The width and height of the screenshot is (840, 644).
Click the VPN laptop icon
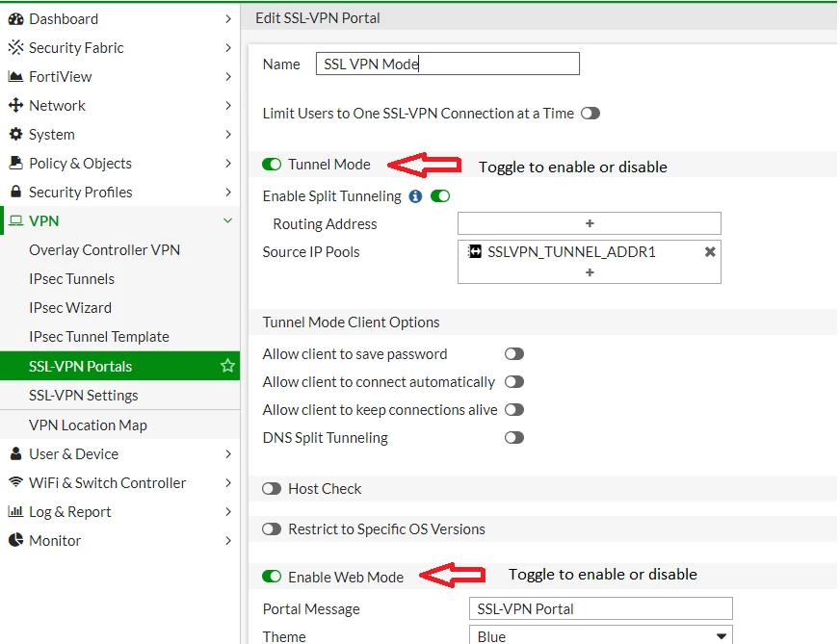[16, 220]
